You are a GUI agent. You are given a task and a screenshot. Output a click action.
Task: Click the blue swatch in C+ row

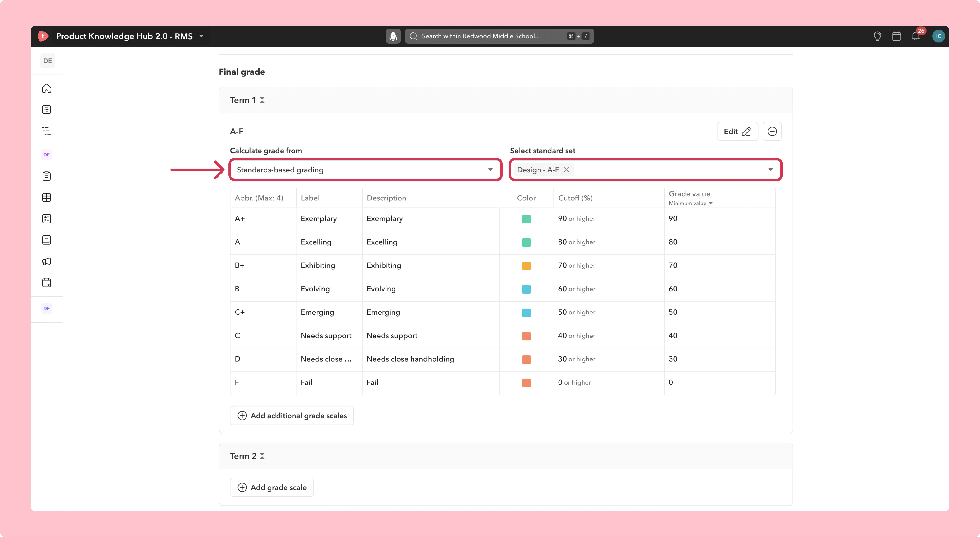pos(526,313)
